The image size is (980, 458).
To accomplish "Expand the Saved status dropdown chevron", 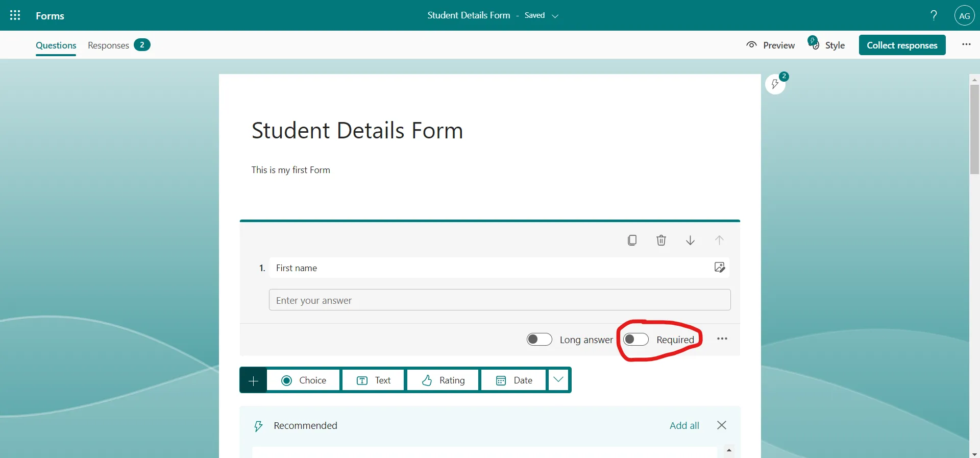I will pyautogui.click(x=555, y=16).
